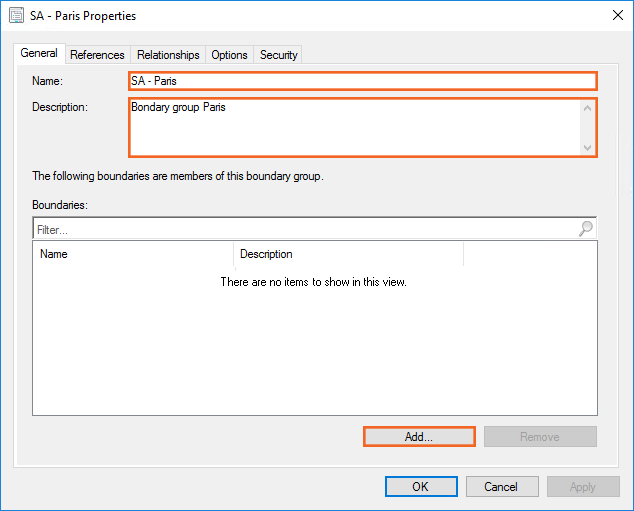Sort boundaries by Description column header
The height and width of the screenshot is (511, 634).
coord(348,254)
